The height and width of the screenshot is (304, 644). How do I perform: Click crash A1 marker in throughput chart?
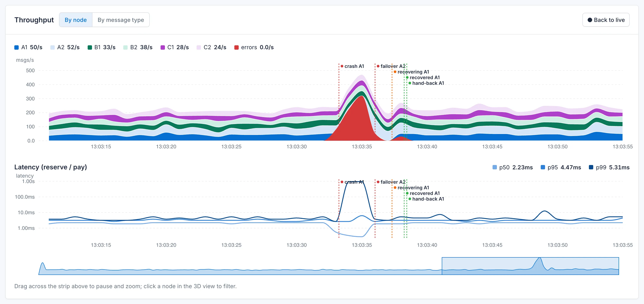click(x=352, y=66)
